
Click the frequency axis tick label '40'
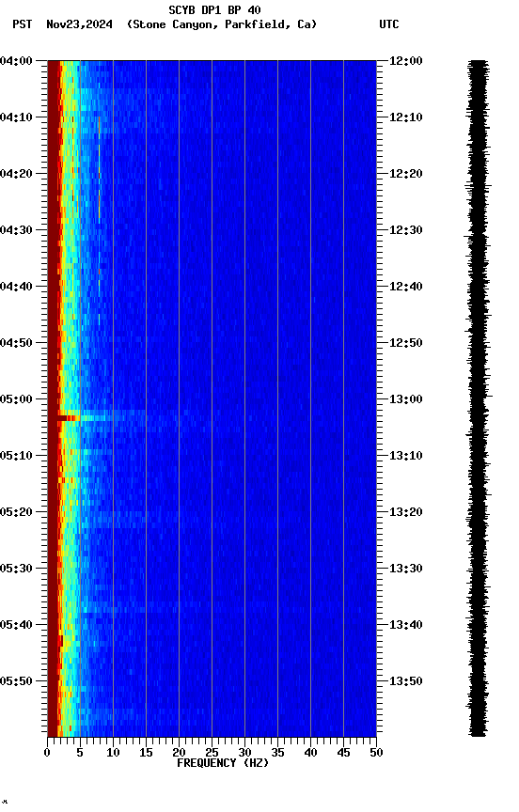point(310,753)
